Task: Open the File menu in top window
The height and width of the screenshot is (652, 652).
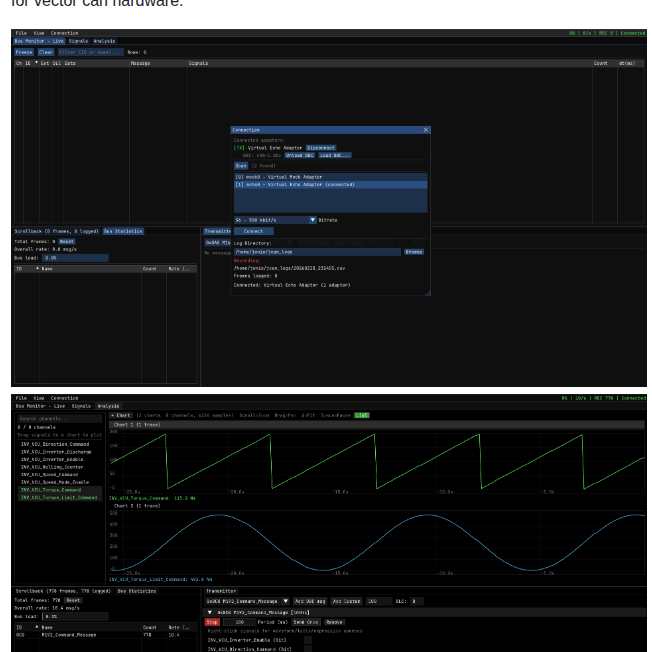Action: (21, 33)
